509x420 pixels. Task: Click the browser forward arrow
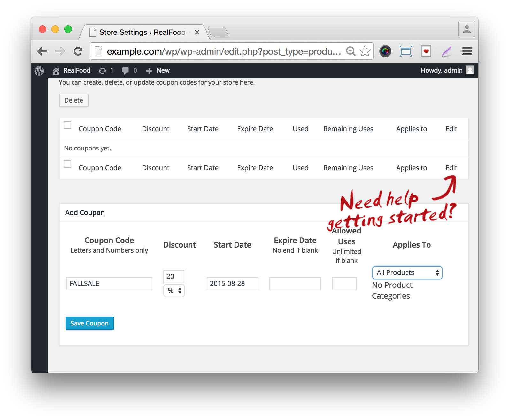[x=60, y=51]
